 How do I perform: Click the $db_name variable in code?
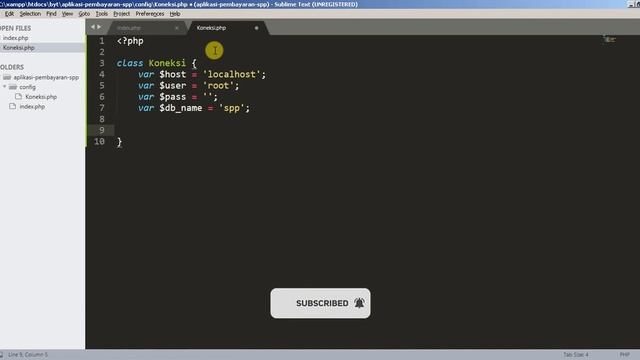(181, 108)
